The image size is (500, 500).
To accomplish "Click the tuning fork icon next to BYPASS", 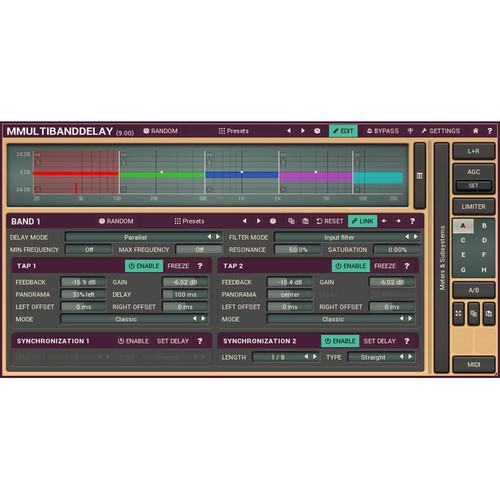I will (x=410, y=131).
